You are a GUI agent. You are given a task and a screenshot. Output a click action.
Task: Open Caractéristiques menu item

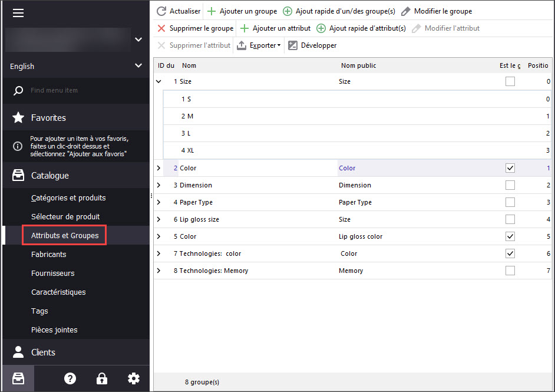58,292
